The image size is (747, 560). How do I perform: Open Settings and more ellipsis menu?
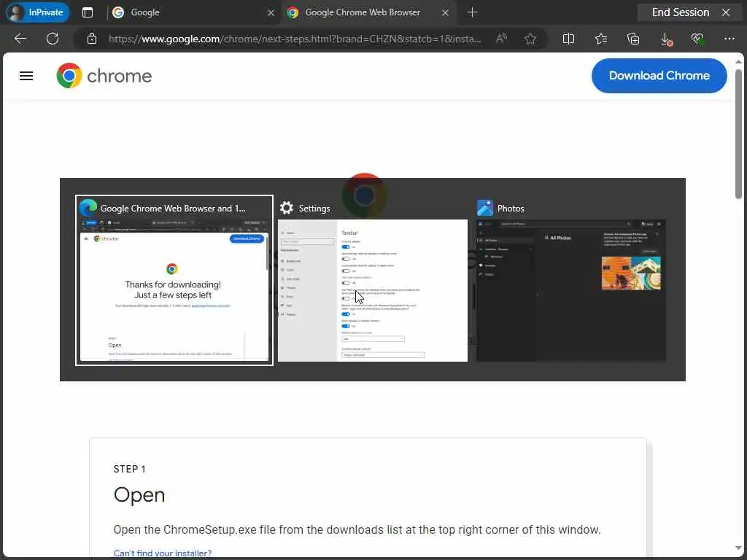pos(729,39)
